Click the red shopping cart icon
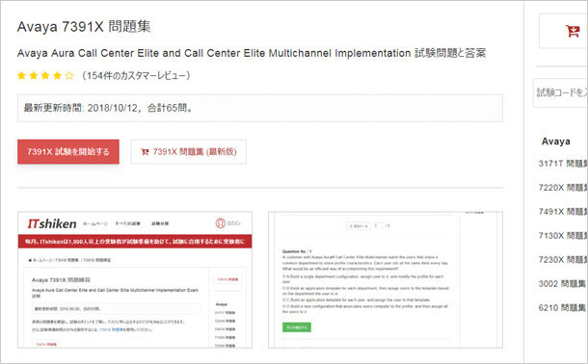This screenshot has width=588, height=364. pos(573,31)
